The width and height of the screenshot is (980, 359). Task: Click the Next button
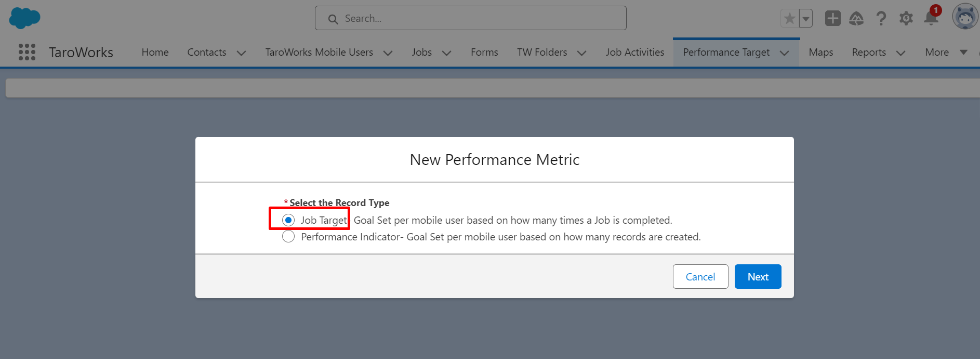[x=758, y=277]
